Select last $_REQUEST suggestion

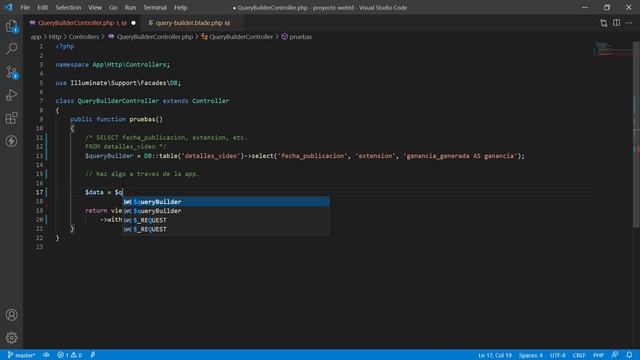point(226,229)
